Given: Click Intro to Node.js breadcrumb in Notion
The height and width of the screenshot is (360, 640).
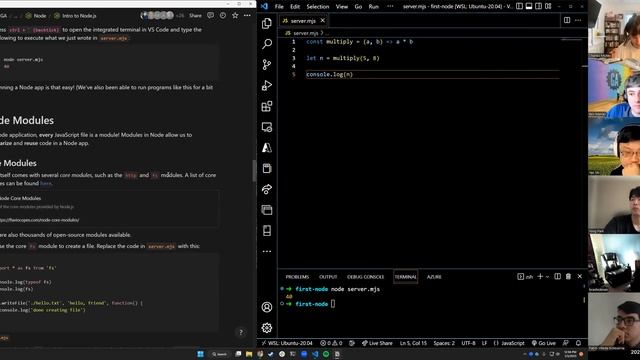Looking at the screenshot, I should pos(76,16).
